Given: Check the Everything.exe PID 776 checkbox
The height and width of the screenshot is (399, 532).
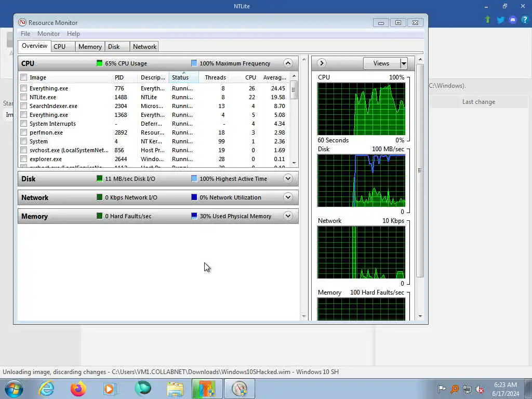Looking at the screenshot, I should pos(24,88).
